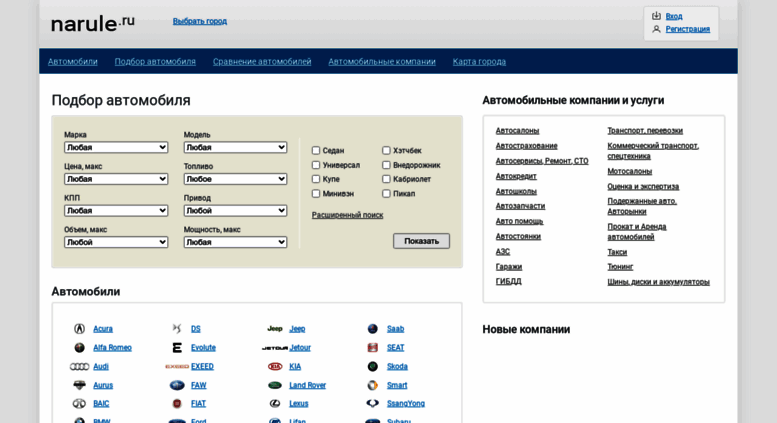
Task: Open the Оценка и экспертиза link
Action: point(643,187)
